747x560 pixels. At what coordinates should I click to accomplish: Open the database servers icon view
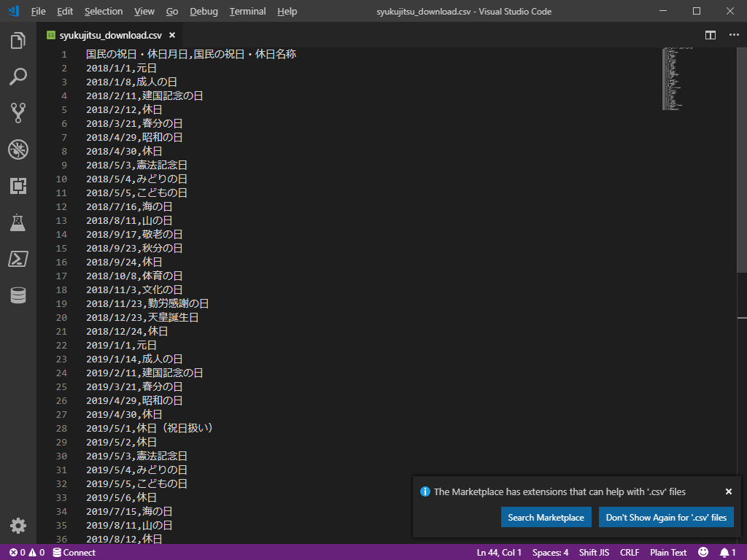[x=18, y=295]
